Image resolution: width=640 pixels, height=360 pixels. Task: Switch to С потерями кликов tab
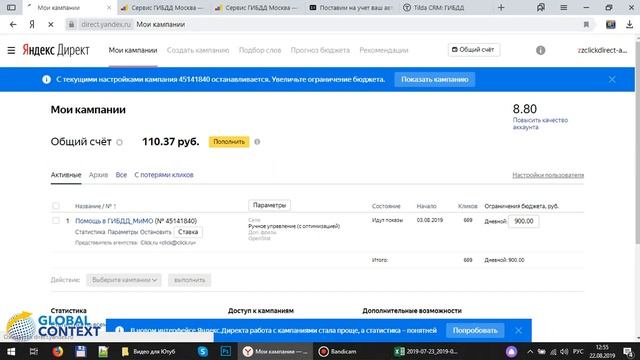(x=164, y=175)
